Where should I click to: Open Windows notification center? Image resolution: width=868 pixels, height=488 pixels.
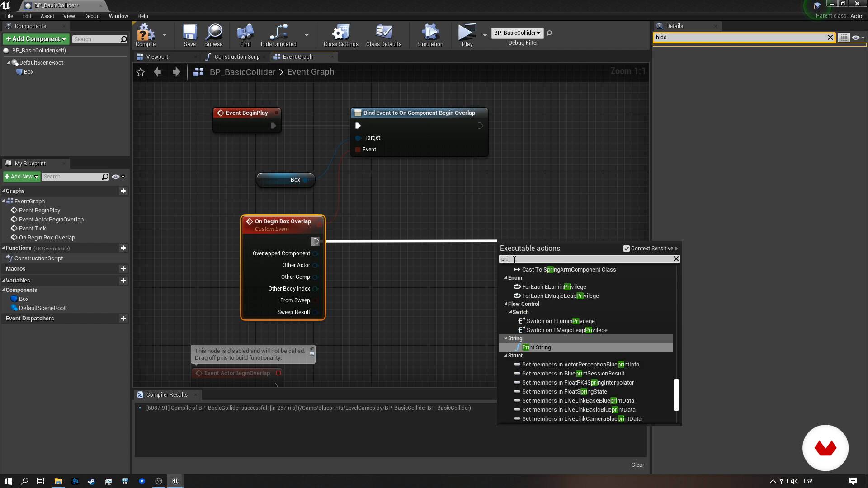[x=853, y=481]
